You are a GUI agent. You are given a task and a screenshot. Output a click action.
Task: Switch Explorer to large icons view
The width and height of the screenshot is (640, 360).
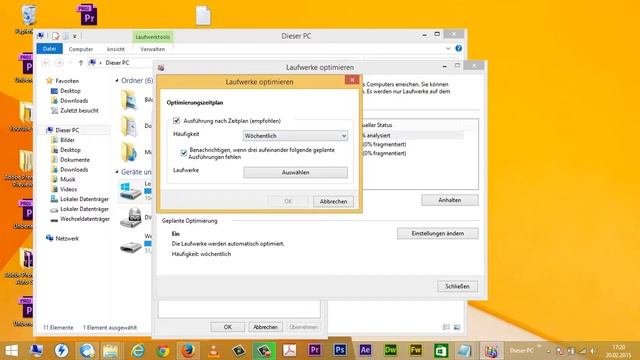(x=457, y=327)
